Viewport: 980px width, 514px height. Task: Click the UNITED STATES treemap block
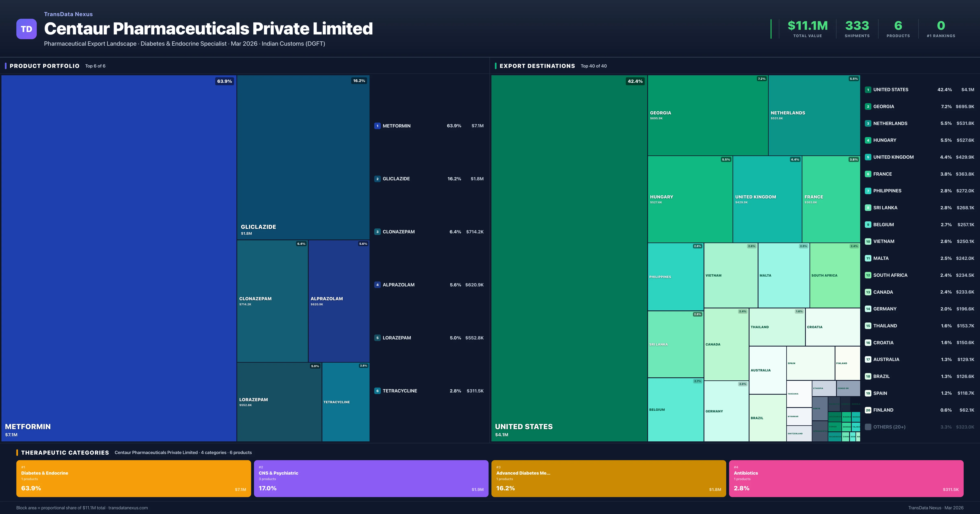569,258
